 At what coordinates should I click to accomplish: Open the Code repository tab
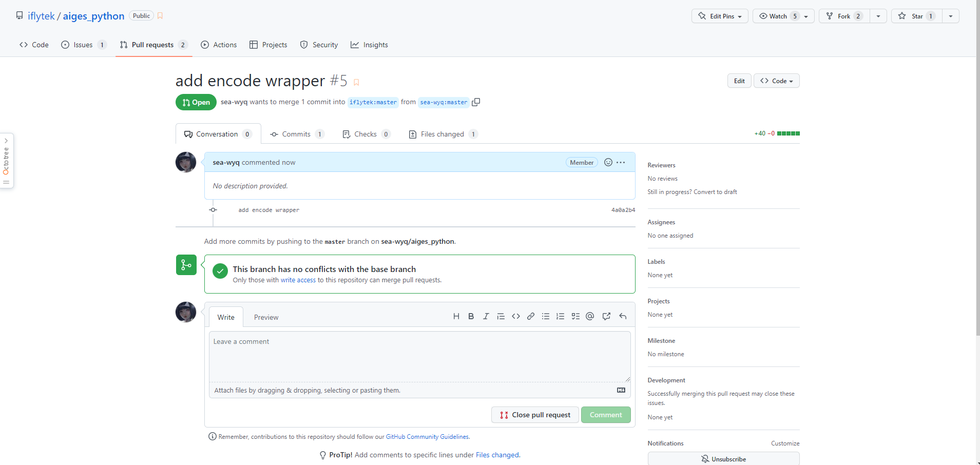click(x=34, y=45)
